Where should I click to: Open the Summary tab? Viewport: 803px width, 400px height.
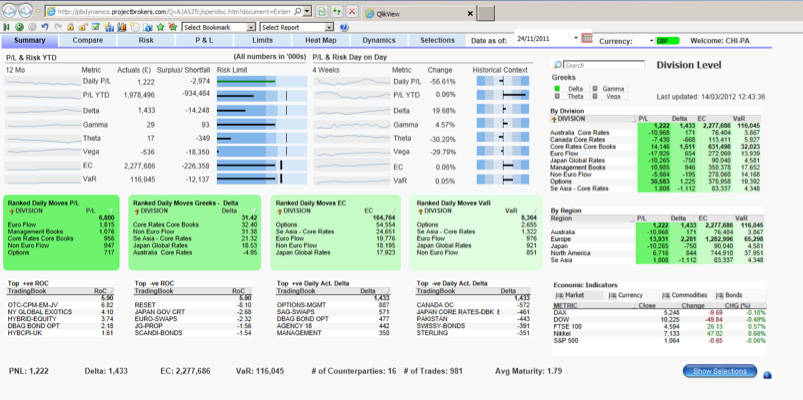[x=29, y=40]
